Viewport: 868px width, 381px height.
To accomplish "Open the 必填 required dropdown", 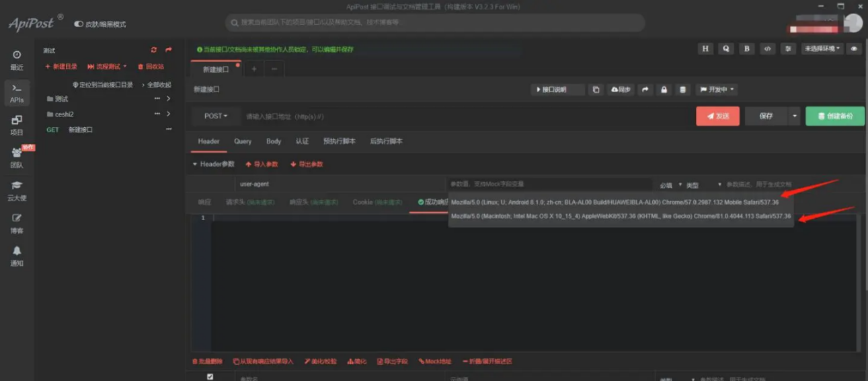I will point(671,184).
